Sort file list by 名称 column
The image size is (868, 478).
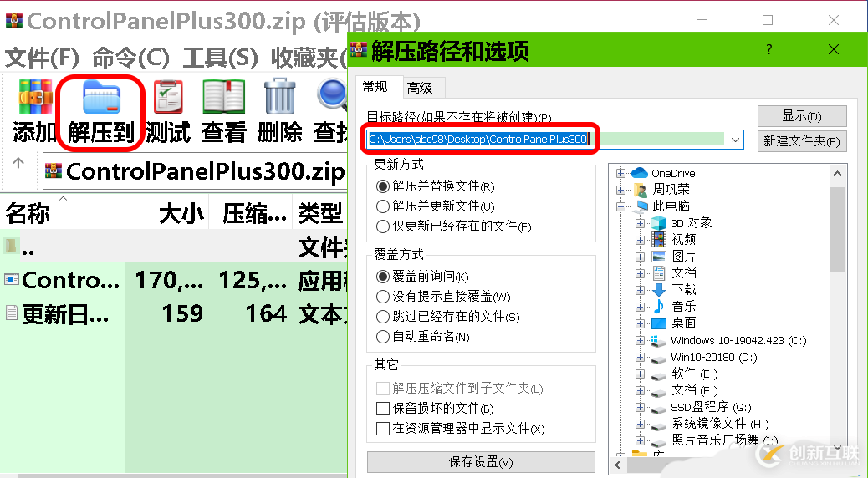tap(62, 212)
